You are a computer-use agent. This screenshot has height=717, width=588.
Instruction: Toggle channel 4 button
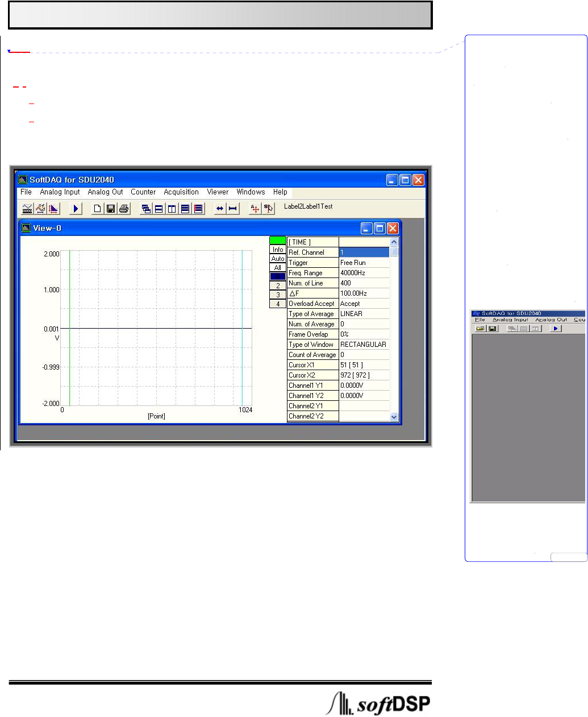278,304
